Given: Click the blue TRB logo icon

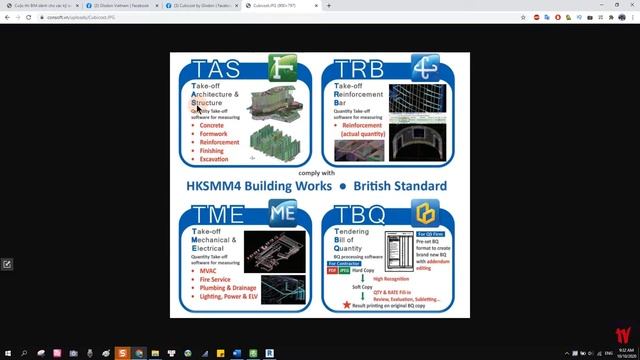Looking at the screenshot, I should click(x=425, y=68).
